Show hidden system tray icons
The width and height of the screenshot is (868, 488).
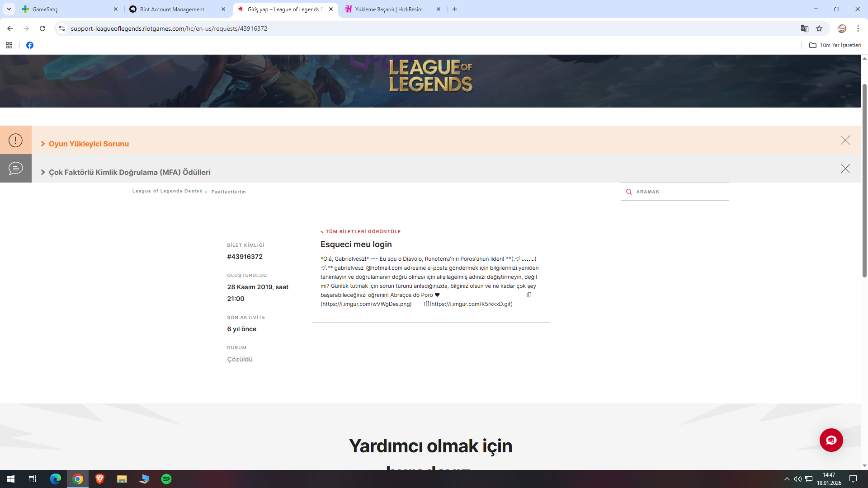pos(787,479)
